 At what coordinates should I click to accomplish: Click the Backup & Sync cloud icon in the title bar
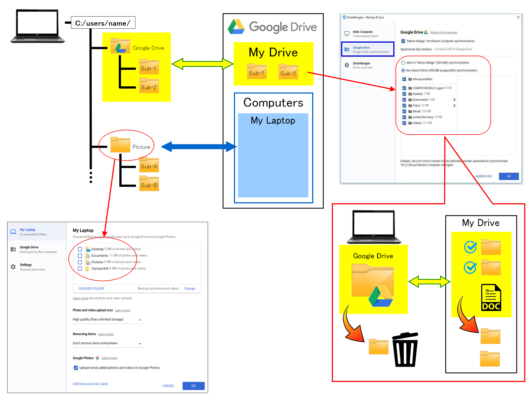pyautogui.click(x=344, y=17)
